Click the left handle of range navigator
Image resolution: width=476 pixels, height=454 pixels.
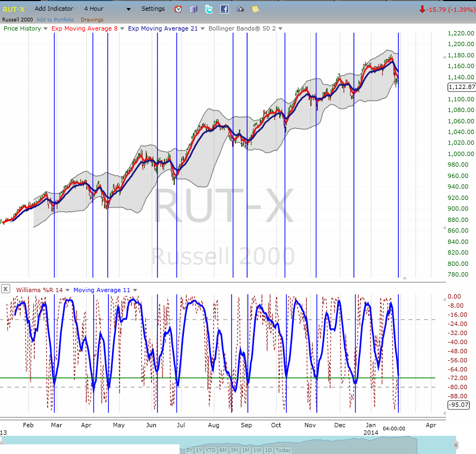[2, 443]
